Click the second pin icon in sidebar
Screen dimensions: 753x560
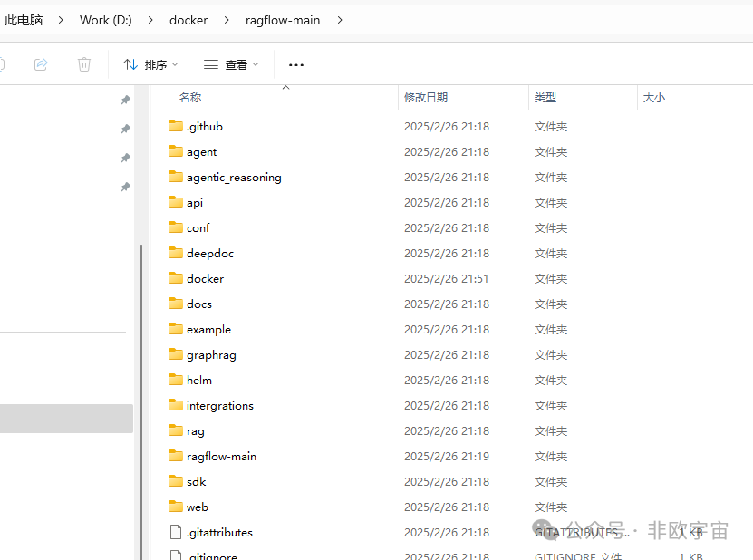[x=125, y=129]
